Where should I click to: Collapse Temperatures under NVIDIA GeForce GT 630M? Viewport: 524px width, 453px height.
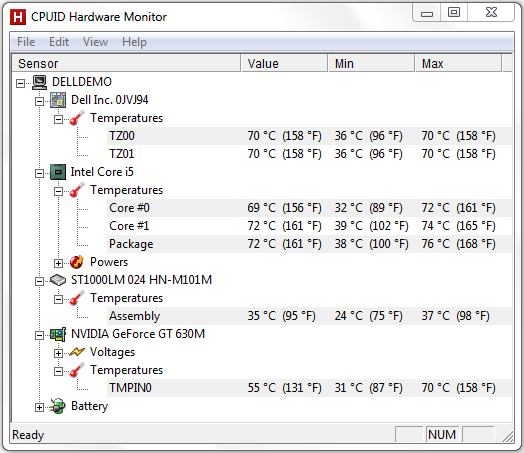pyautogui.click(x=58, y=371)
